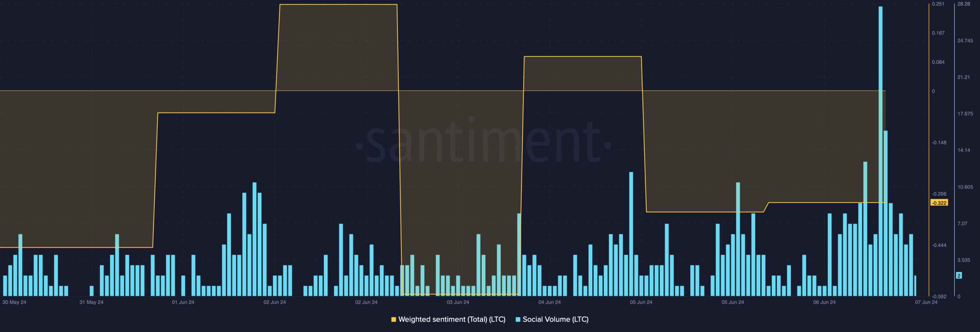Click the 14.14 volume axis value

click(x=964, y=150)
